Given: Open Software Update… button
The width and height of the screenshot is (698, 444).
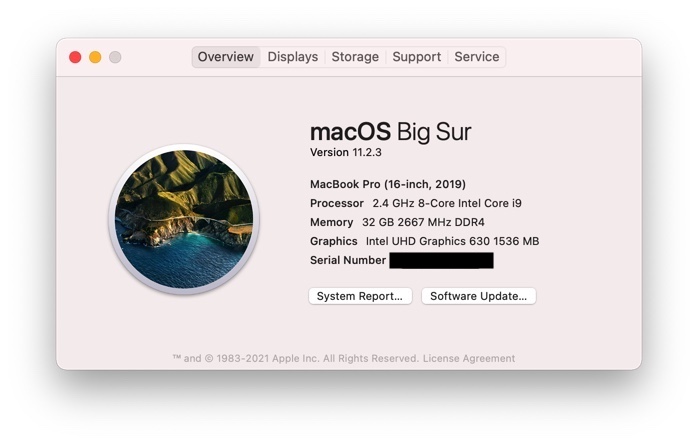Looking at the screenshot, I should tap(479, 296).
